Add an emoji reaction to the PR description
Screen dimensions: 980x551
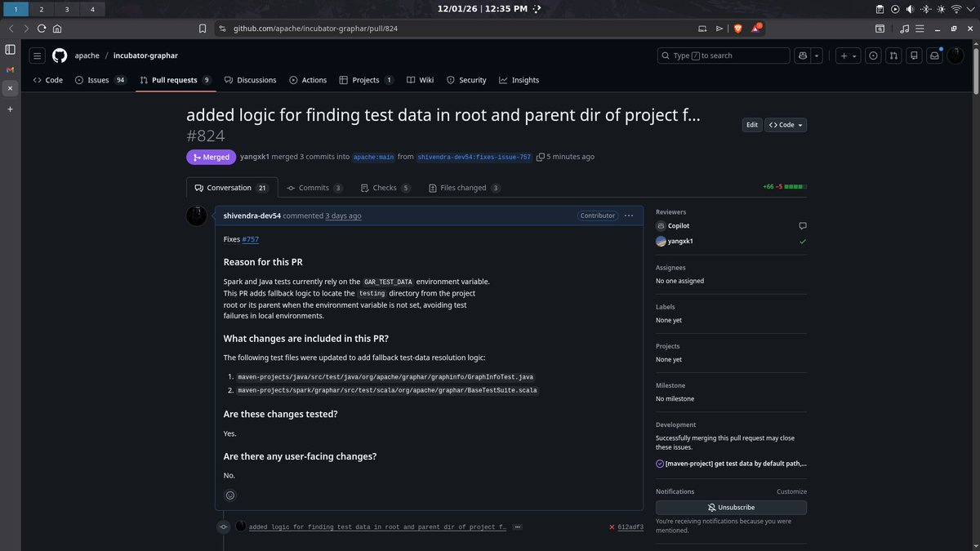(229, 495)
